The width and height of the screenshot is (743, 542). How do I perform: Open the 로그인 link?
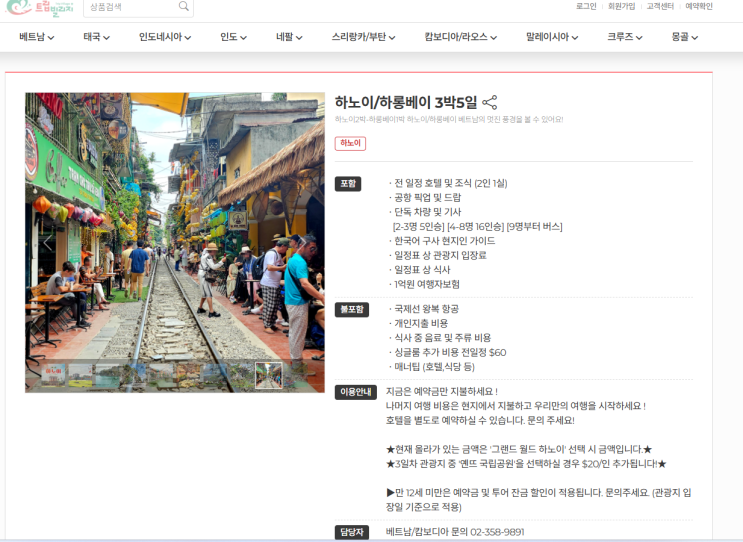coord(586,6)
